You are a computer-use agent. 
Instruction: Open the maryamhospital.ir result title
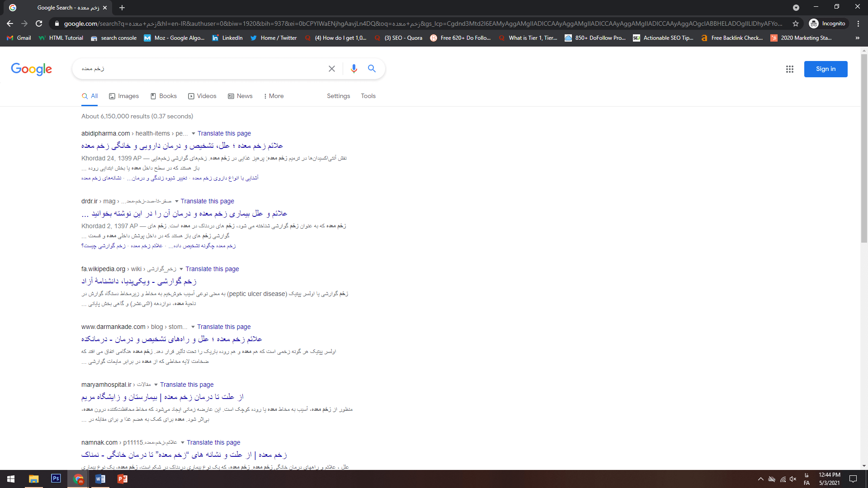click(x=162, y=397)
